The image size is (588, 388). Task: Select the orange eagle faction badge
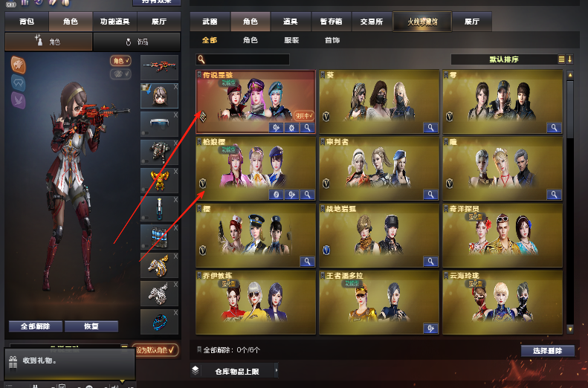tap(18, 65)
